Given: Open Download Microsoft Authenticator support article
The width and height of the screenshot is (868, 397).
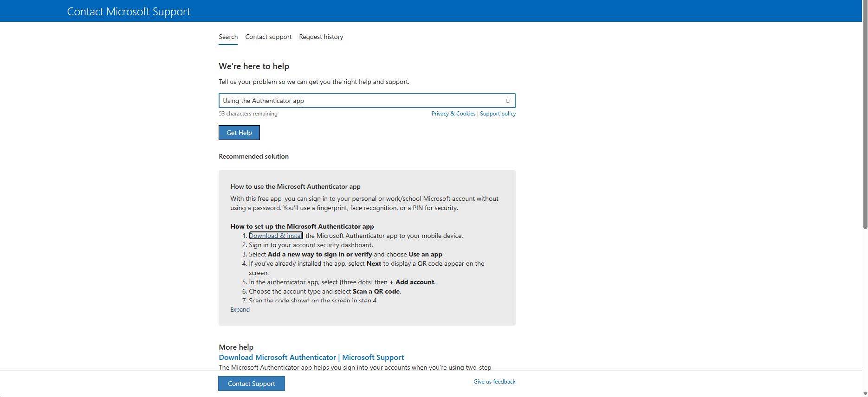Looking at the screenshot, I should (311, 358).
